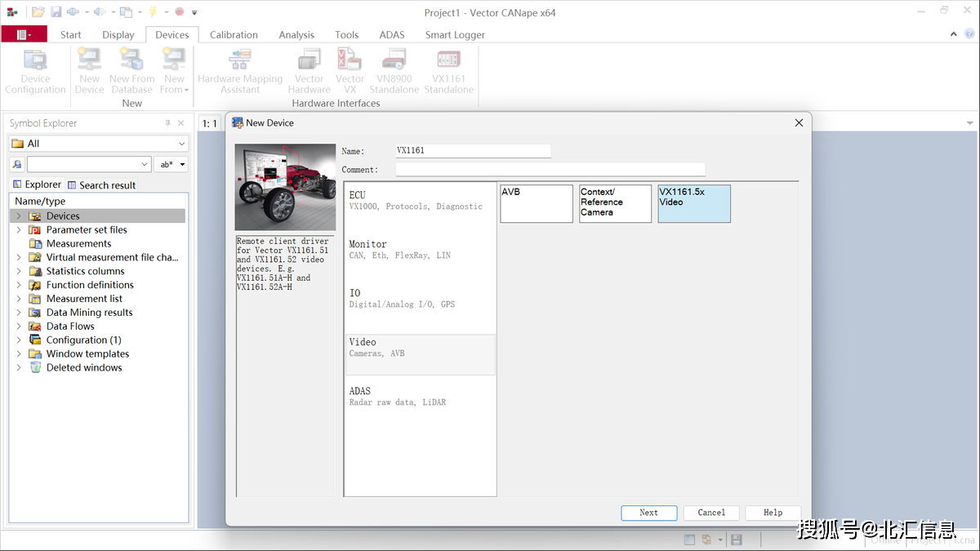The height and width of the screenshot is (551, 980).
Task: Click the Measurement list icon
Action: click(35, 299)
